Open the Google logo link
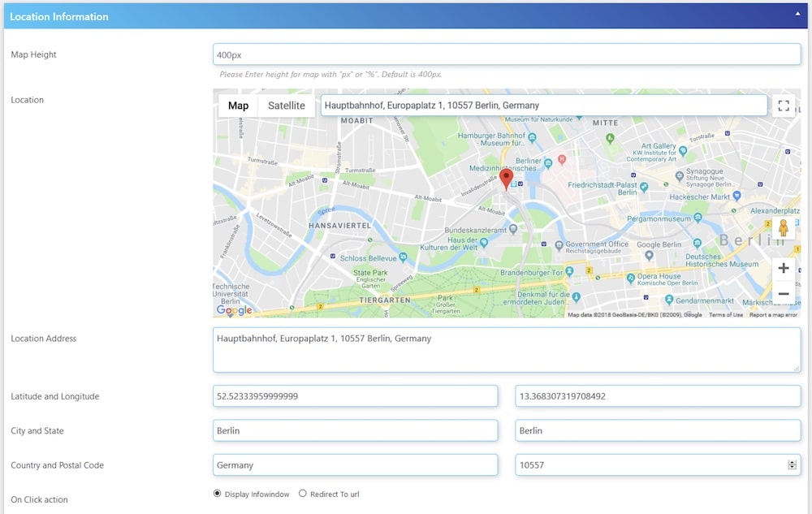This screenshot has width=812, height=514. [234, 310]
